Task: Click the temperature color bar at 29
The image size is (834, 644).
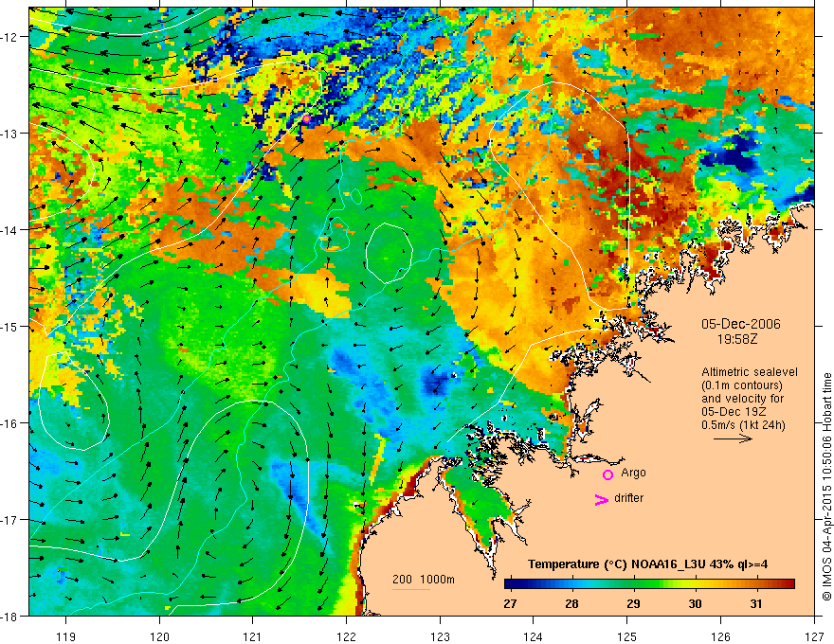Action: [x=633, y=584]
